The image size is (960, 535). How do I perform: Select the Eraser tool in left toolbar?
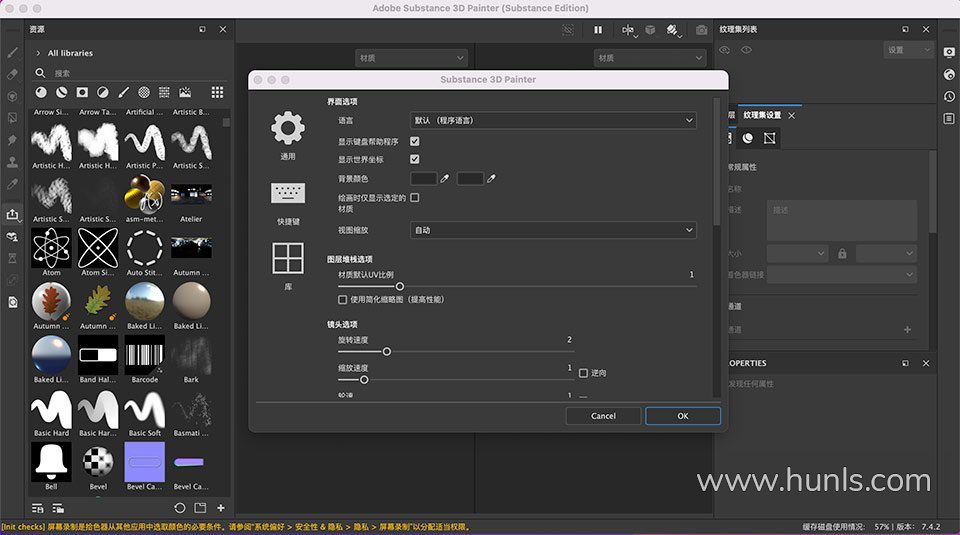coord(12,75)
